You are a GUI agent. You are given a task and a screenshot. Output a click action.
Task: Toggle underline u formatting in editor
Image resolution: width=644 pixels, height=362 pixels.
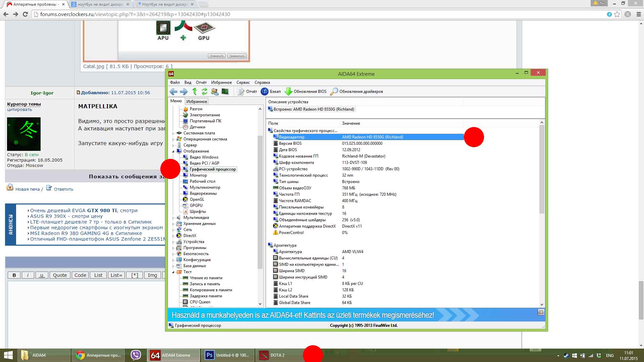point(42,275)
